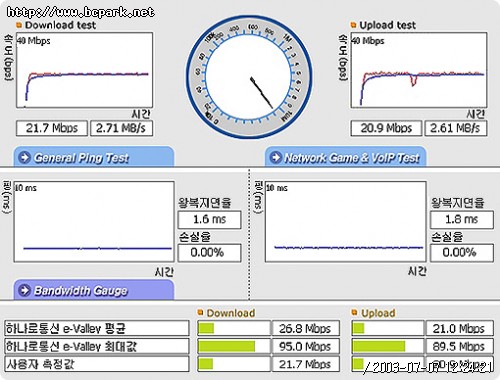Click the 40 Mbps label in Upload graph
This screenshot has width=500, height=380.
[x=368, y=41]
